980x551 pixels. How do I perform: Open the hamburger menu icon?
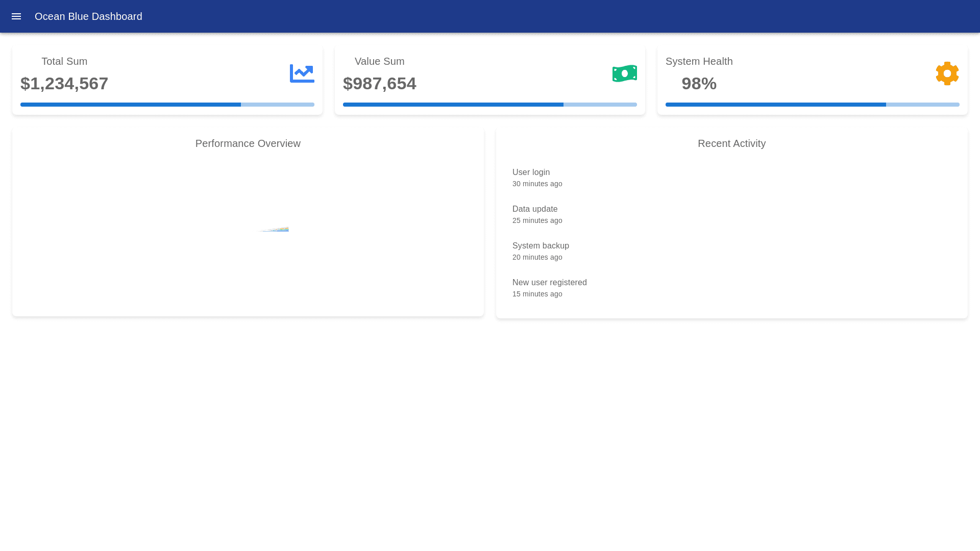point(16,16)
